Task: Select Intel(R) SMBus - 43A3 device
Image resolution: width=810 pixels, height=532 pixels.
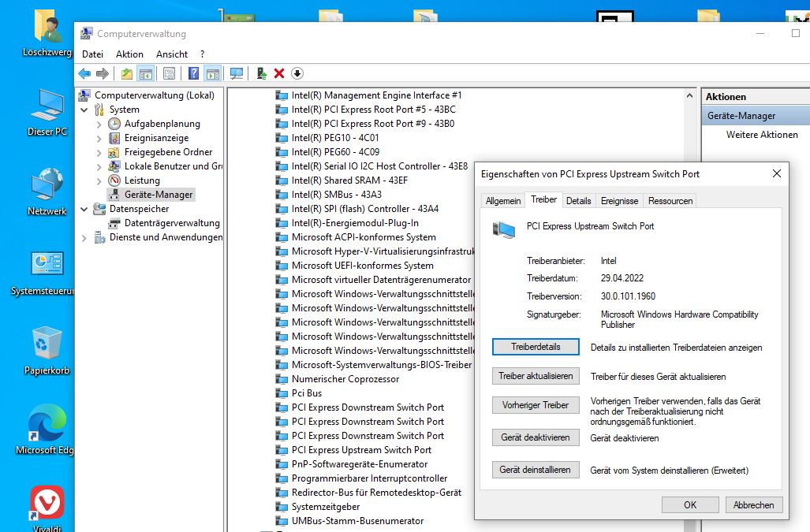Action: 329,195
